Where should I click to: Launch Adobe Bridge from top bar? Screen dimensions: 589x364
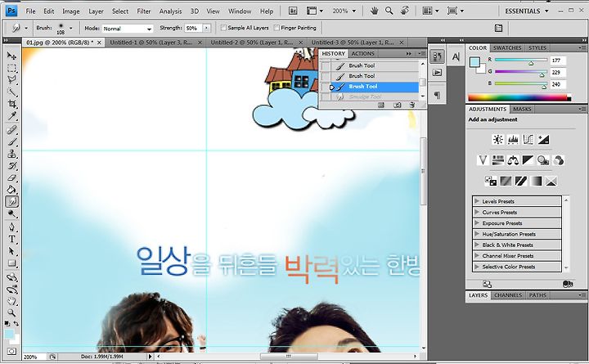pos(293,11)
